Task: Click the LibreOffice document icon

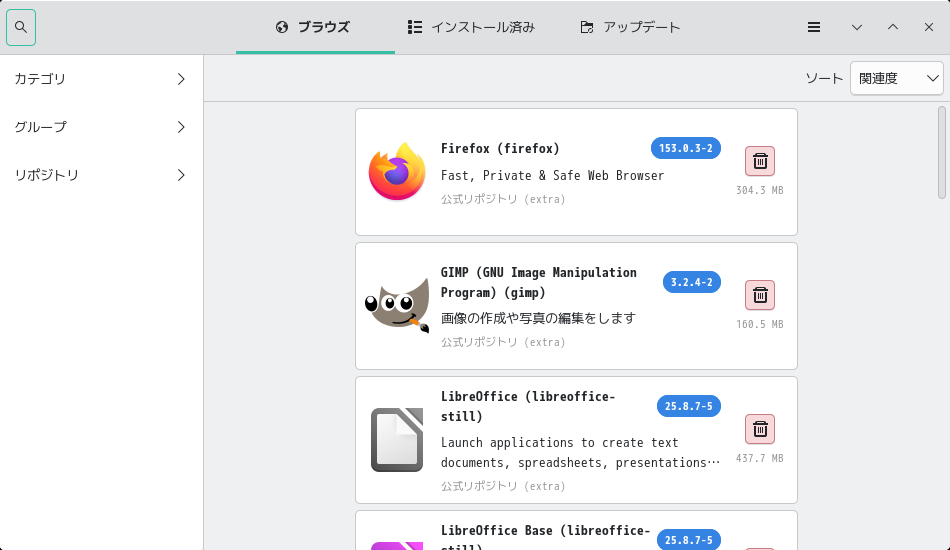Action: click(x=397, y=440)
